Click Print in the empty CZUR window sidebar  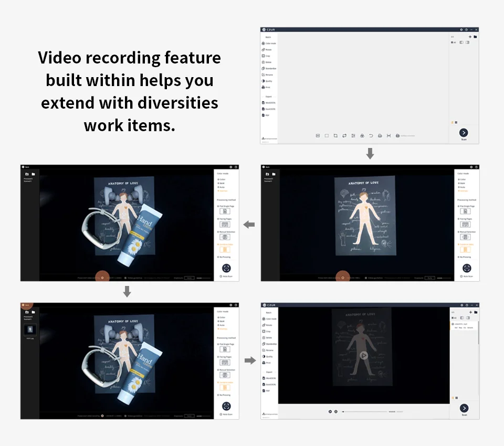pos(266,88)
